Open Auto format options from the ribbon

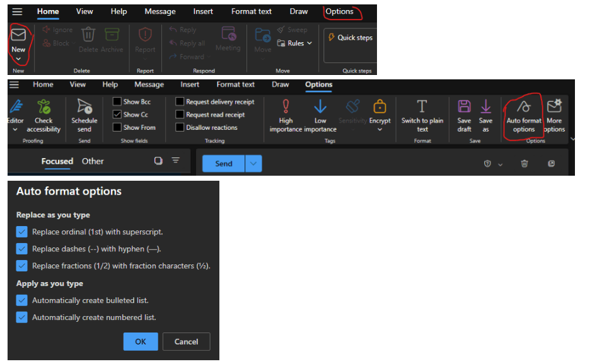524,117
